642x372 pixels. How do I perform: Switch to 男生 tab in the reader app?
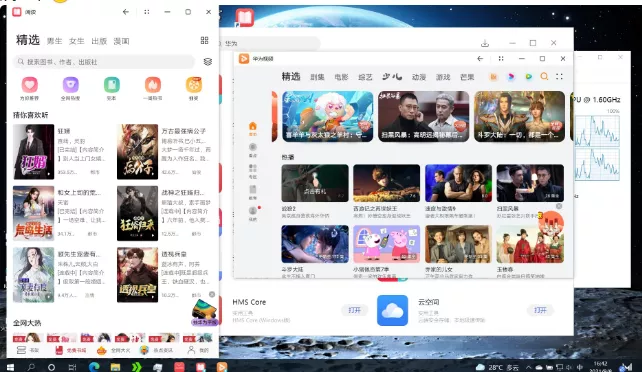click(54, 41)
